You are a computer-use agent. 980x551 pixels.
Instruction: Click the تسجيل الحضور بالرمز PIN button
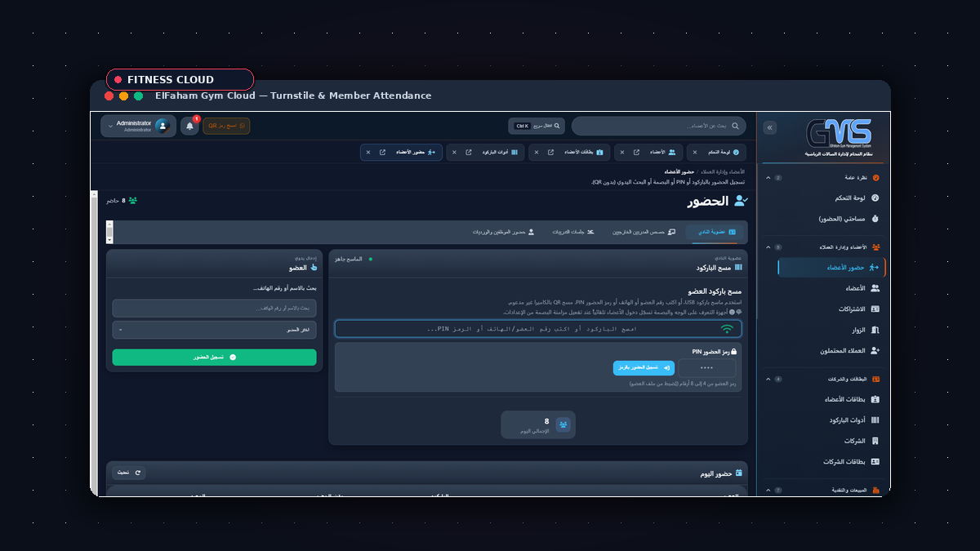(644, 367)
